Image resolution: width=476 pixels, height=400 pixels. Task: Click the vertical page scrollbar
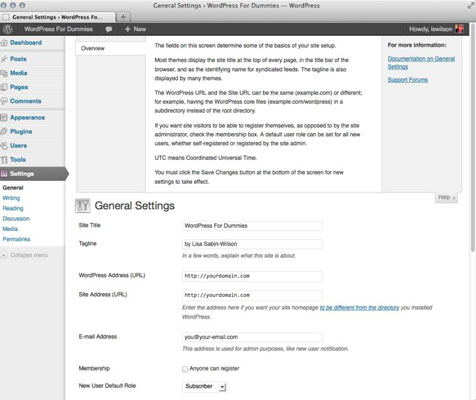tap(473, 137)
